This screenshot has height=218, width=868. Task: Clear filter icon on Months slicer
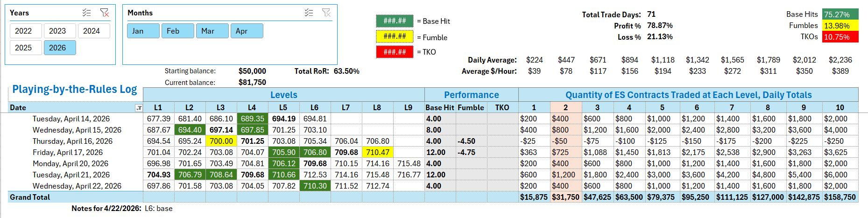pos(326,13)
